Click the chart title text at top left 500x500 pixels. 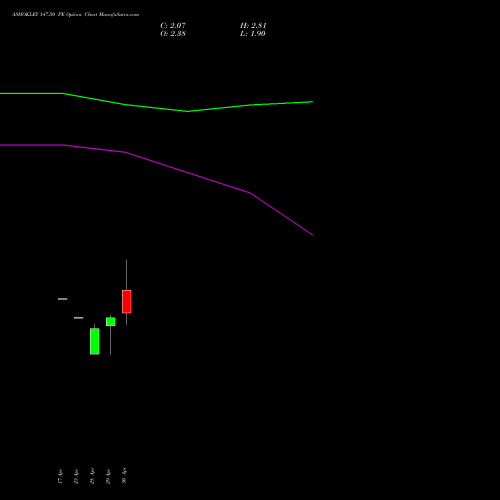point(76,15)
